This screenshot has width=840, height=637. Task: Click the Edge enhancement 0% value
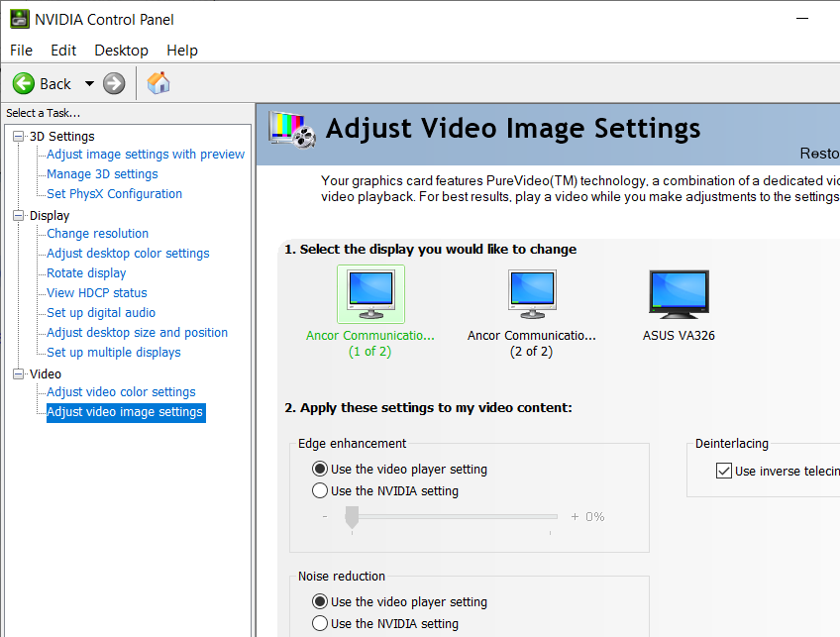(x=594, y=517)
